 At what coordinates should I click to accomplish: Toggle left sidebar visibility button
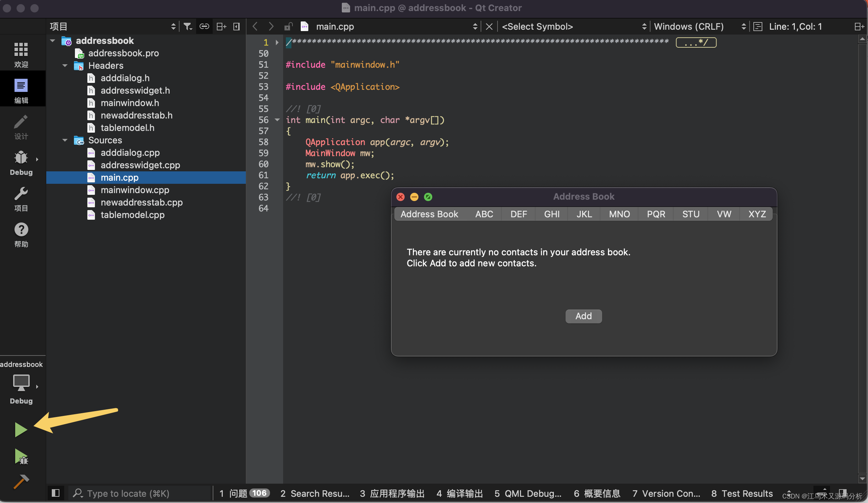pyautogui.click(x=56, y=493)
